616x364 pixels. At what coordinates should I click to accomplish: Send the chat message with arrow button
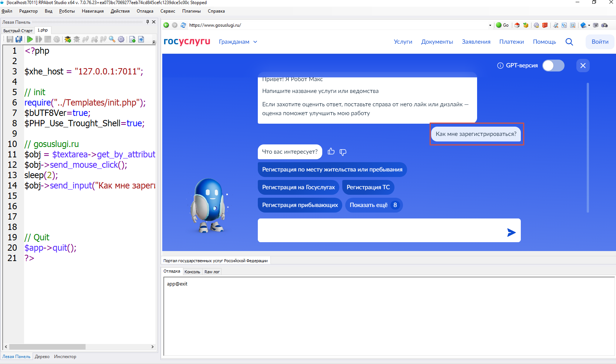[x=511, y=232]
